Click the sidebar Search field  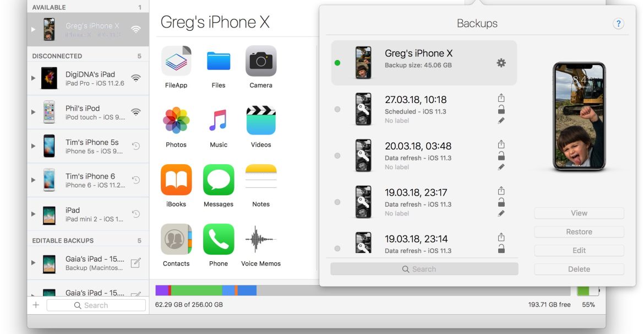coord(96,305)
